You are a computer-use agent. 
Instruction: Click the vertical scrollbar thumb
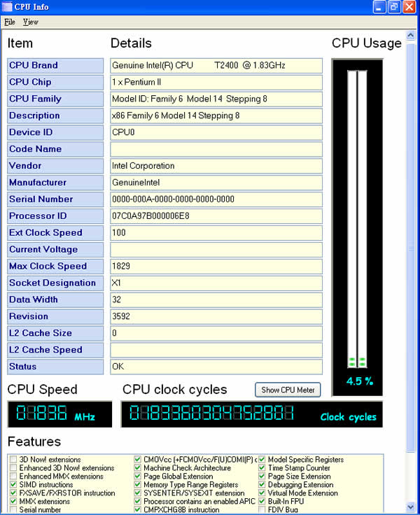[411, 248]
